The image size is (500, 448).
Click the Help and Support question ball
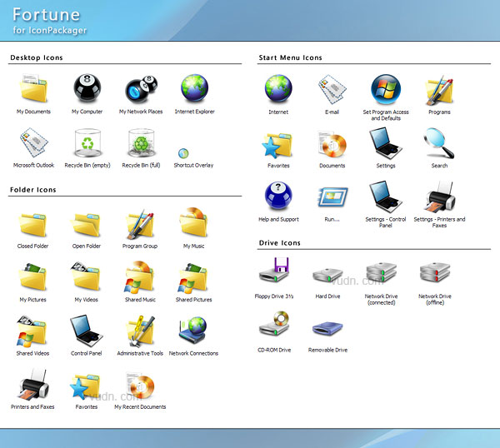(x=278, y=196)
